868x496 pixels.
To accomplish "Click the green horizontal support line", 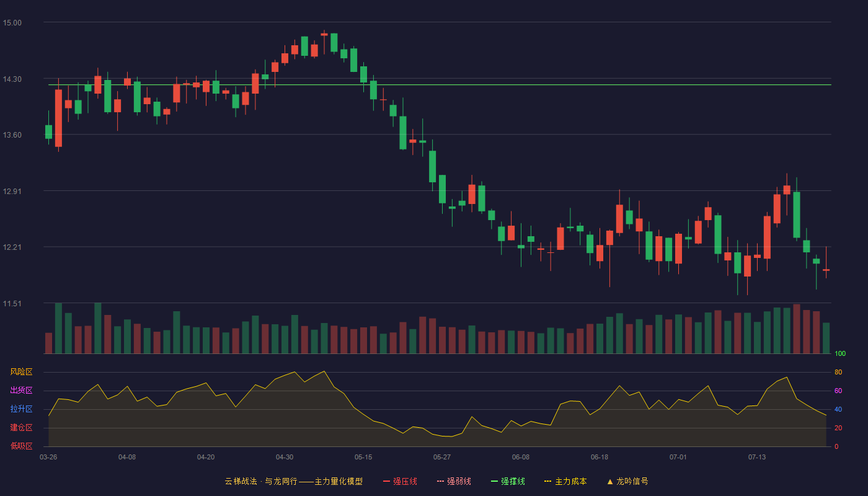I will coord(440,84).
